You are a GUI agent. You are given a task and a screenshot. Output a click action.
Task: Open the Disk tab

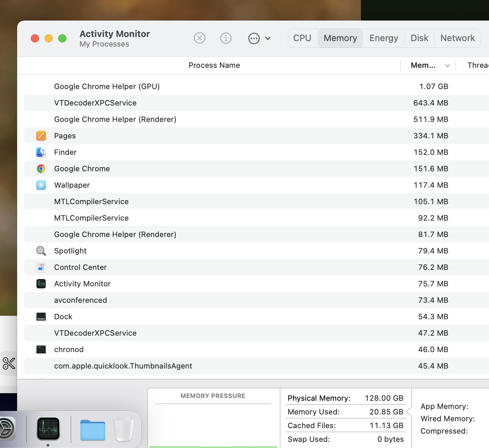point(419,38)
